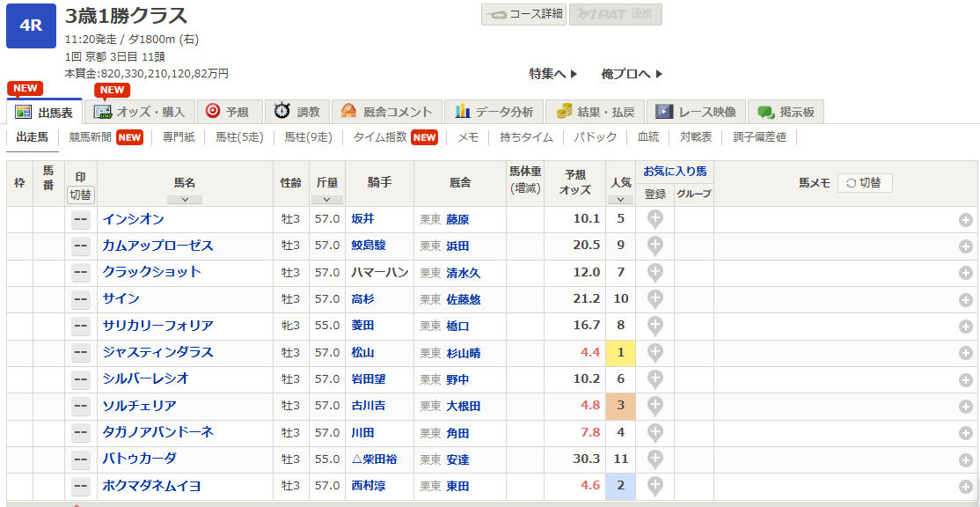The height and width of the screenshot is (507, 980).
Task: Toggle prediction mark for カムアップローゼス
Action: 81,247
